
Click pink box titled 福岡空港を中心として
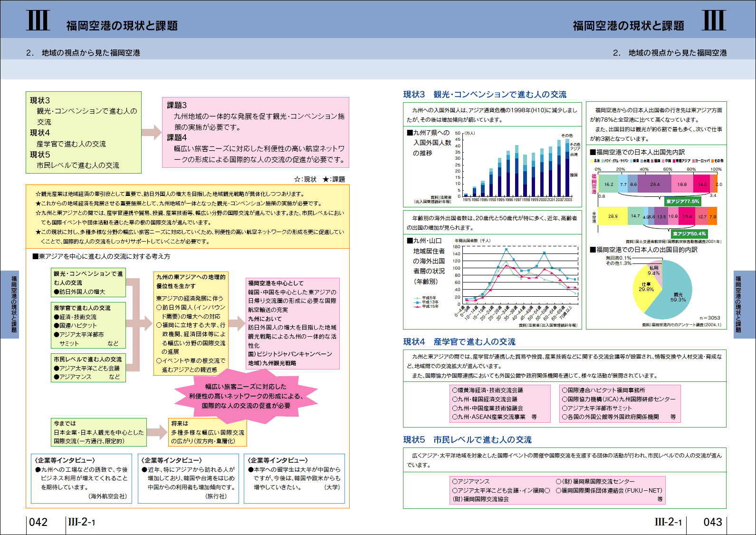pos(292,323)
